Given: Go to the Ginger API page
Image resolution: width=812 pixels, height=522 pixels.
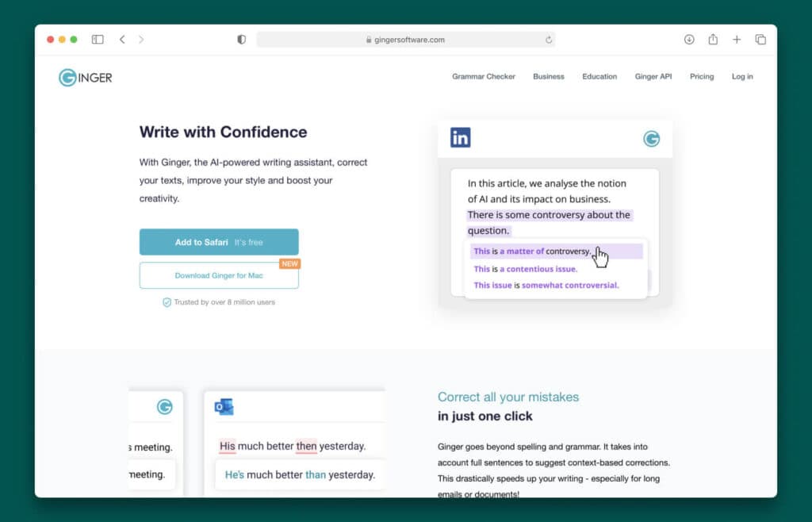Looking at the screenshot, I should pos(653,77).
